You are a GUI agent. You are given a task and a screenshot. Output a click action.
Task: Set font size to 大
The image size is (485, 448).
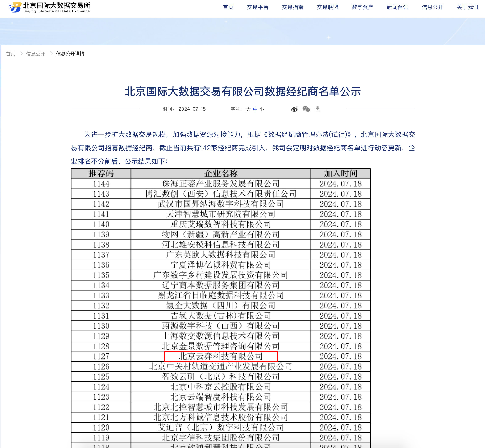point(248,109)
